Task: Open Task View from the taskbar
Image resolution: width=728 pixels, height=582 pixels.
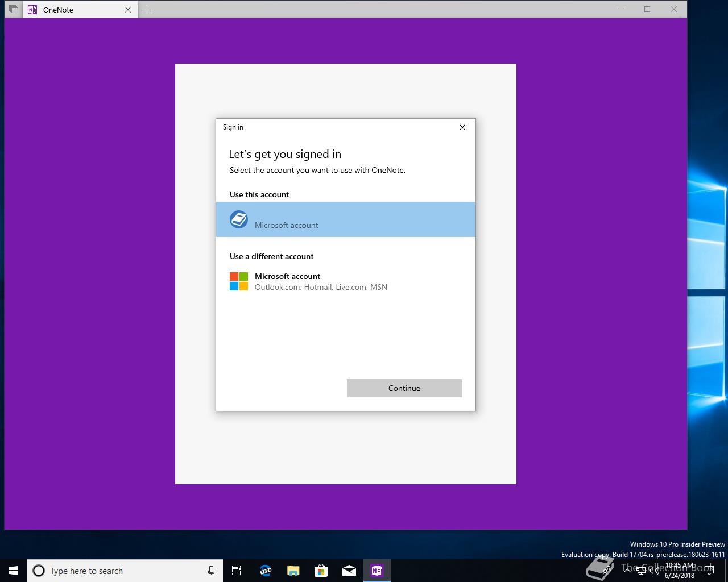Action: pos(237,571)
